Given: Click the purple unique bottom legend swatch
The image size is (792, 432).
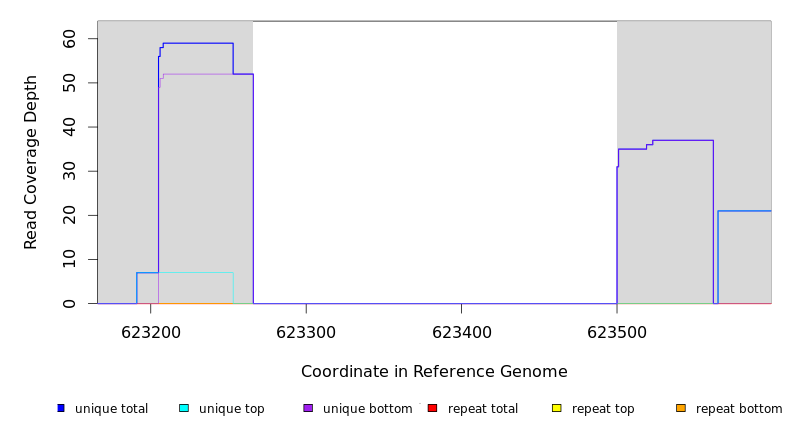Looking at the screenshot, I should coord(308,408).
